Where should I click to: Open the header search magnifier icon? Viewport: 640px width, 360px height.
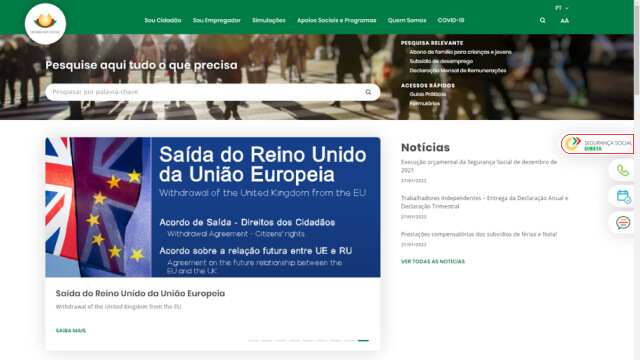[542, 20]
